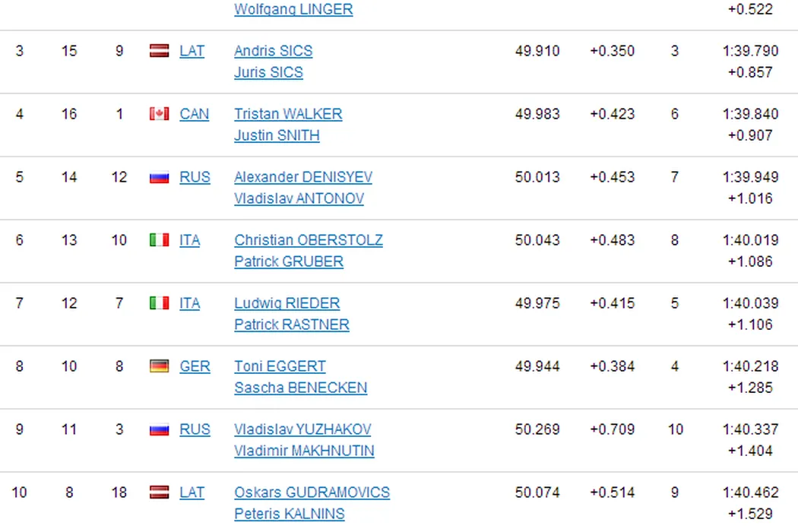Open Peteris KALNINS athlete profile
The width and height of the screenshot is (798, 532).
[289, 514]
